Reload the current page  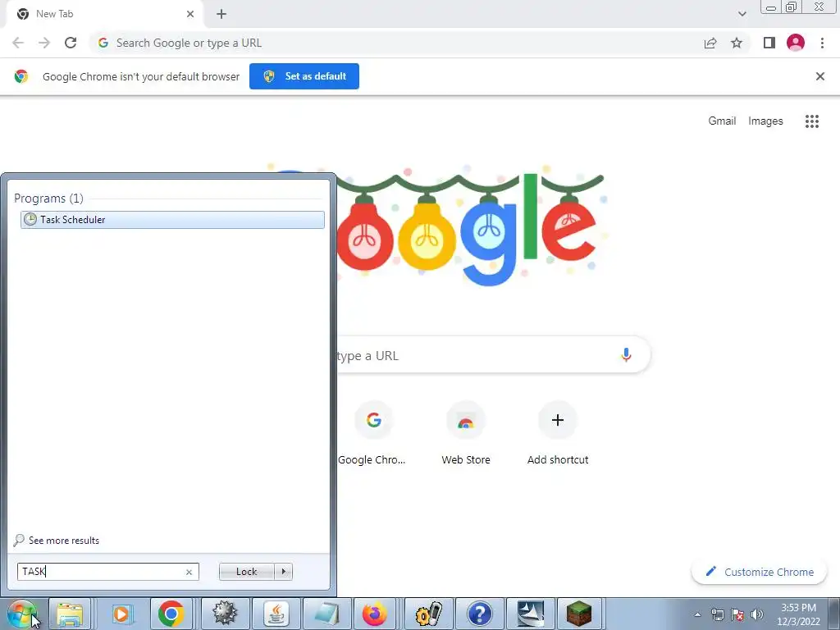pyautogui.click(x=71, y=43)
